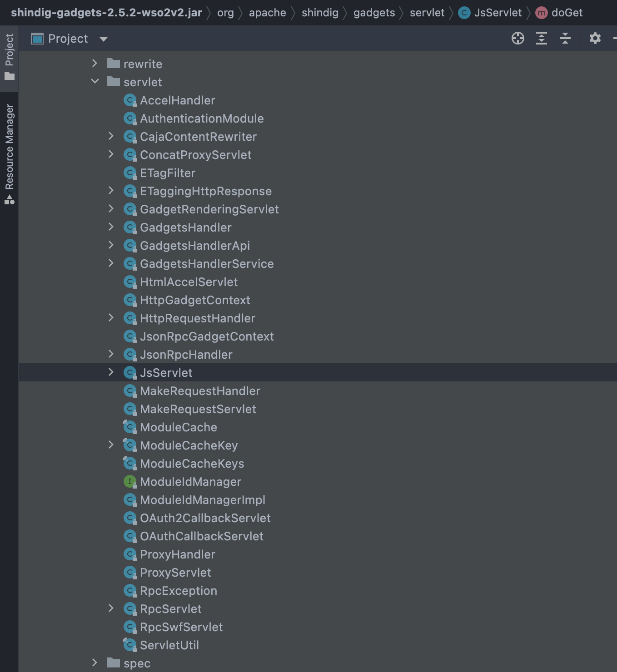Open Project view options via the gear icon
617x672 pixels.
click(595, 38)
